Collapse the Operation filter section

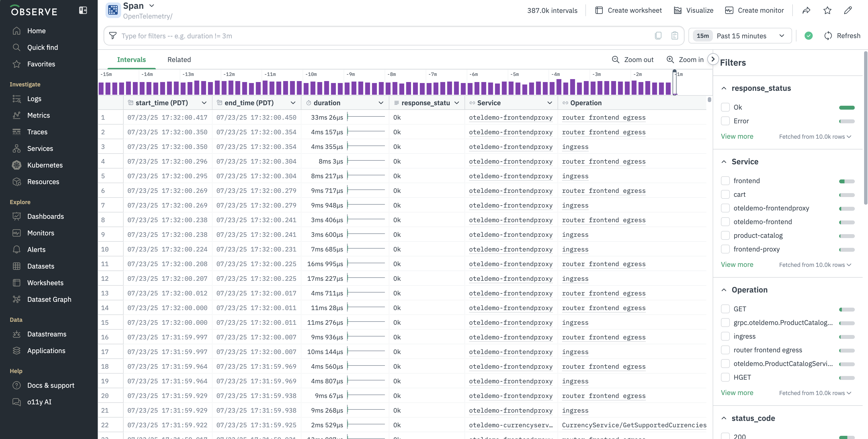click(724, 290)
